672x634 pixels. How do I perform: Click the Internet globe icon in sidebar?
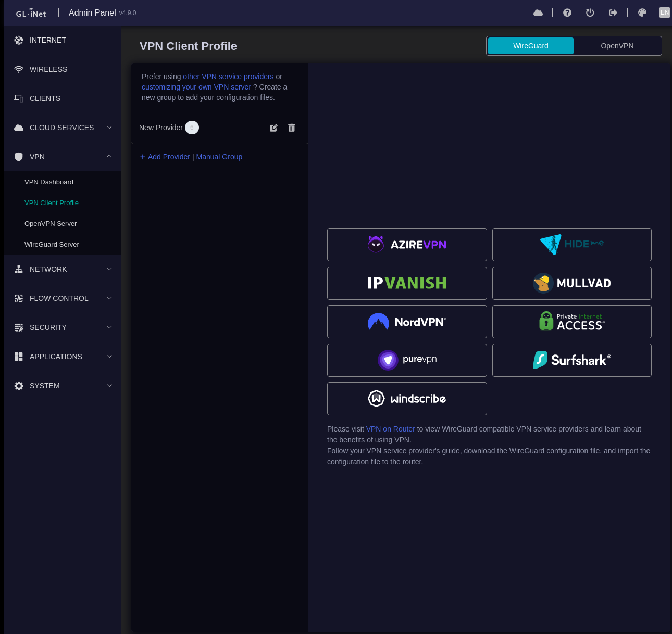click(x=19, y=40)
